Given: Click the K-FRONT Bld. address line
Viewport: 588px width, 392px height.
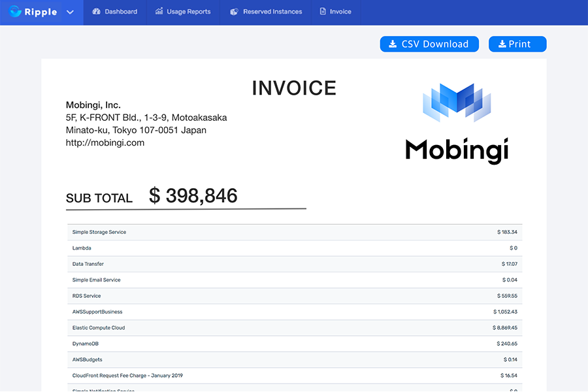Looking at the screenshot, I should (146, 118).
